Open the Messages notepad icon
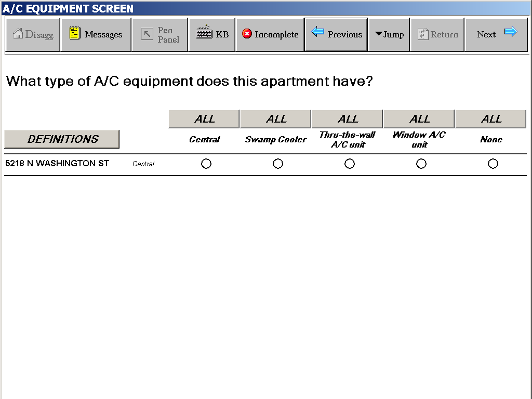Screen dimensions: 532x399 [75, 34]
